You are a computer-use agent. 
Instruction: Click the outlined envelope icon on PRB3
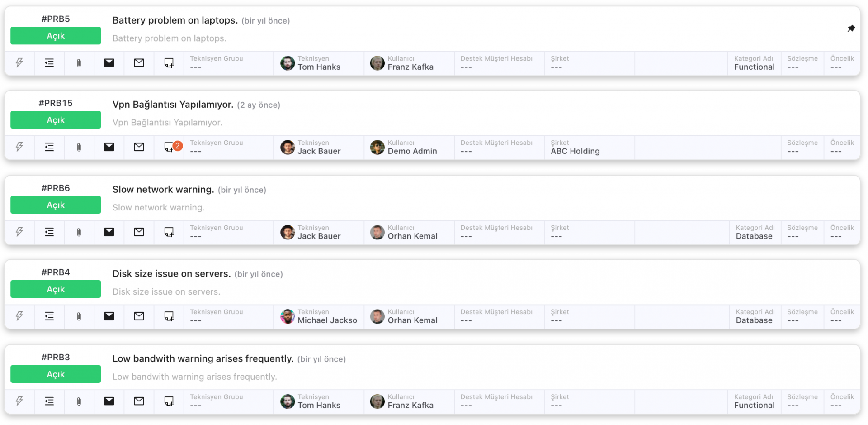point(139,401)
